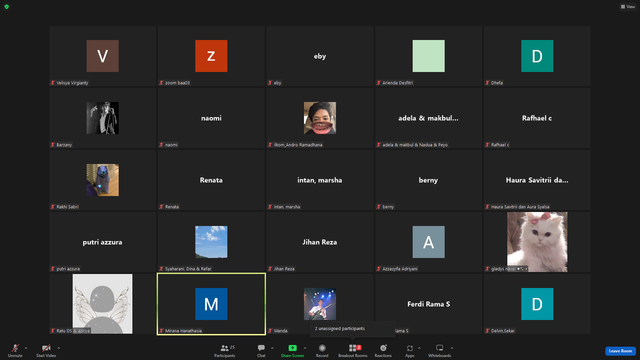This screenshot has width=640, height=360.
Task: Click the 'intan, marsha' tile name
Action: tap(320, 180)
